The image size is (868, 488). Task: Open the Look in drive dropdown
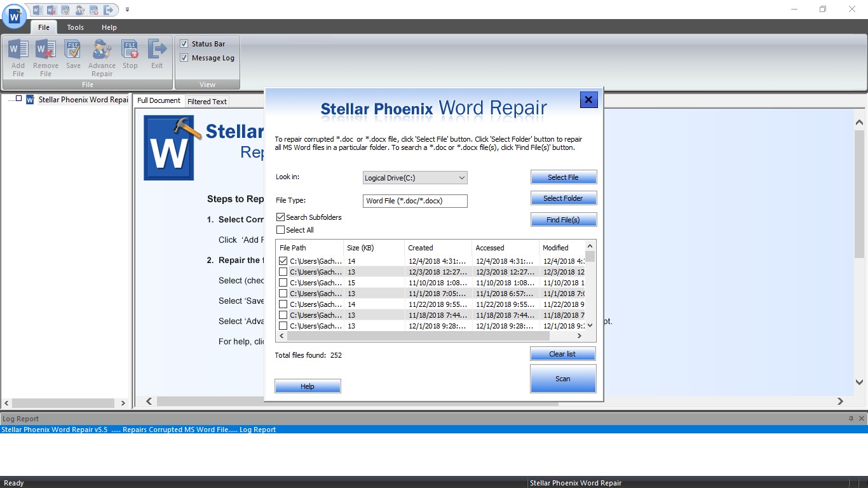click(x=462, y=178)
